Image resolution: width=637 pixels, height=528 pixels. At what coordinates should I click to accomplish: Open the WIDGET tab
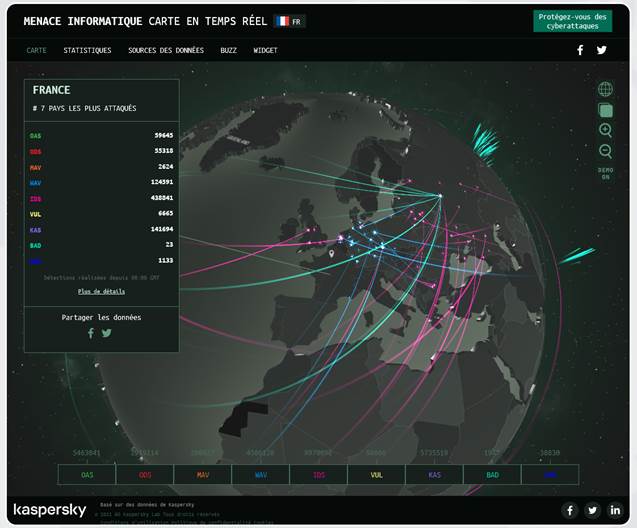click(x=265, y=50)
